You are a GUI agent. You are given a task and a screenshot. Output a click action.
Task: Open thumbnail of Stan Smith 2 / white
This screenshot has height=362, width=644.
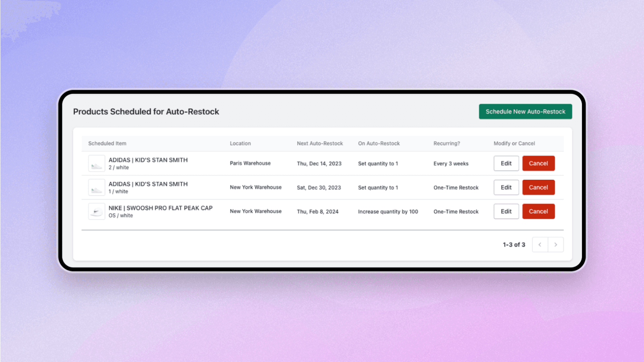pos(97,164)
